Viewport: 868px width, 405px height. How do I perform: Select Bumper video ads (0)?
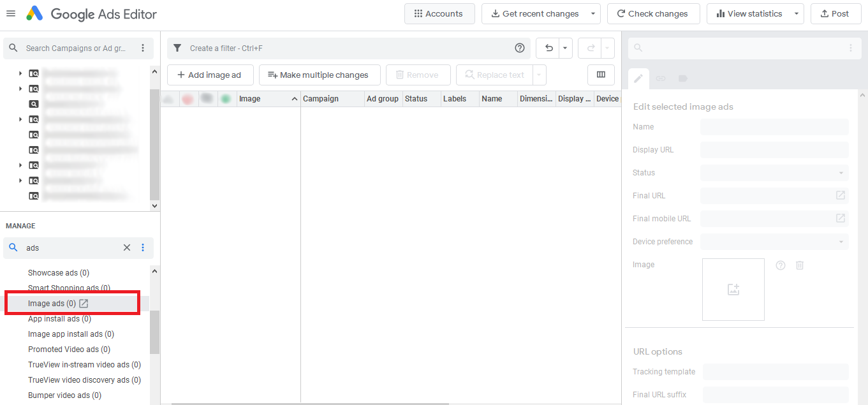[64, 395]
